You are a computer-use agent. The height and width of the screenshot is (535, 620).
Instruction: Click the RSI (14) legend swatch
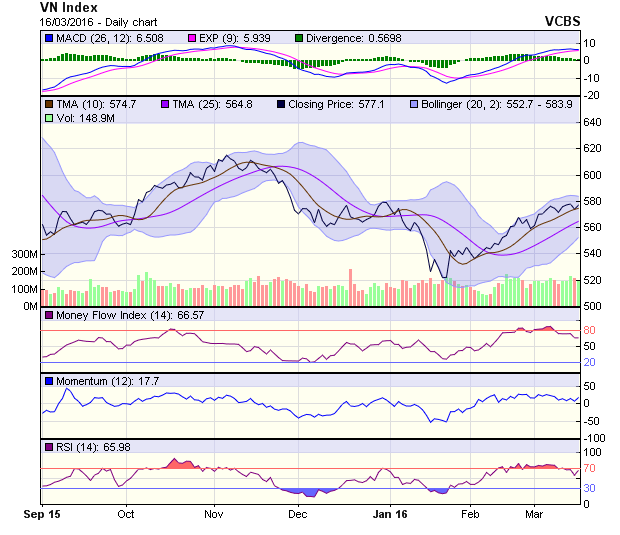49,446
